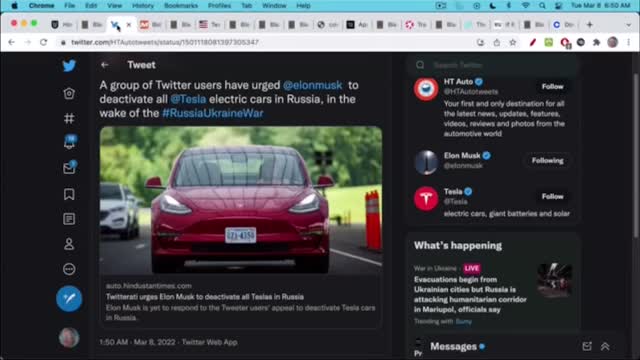Click the Chrome profile avatar in toolbar
This screenshot has width=640, height=360.
coord(613,42)
